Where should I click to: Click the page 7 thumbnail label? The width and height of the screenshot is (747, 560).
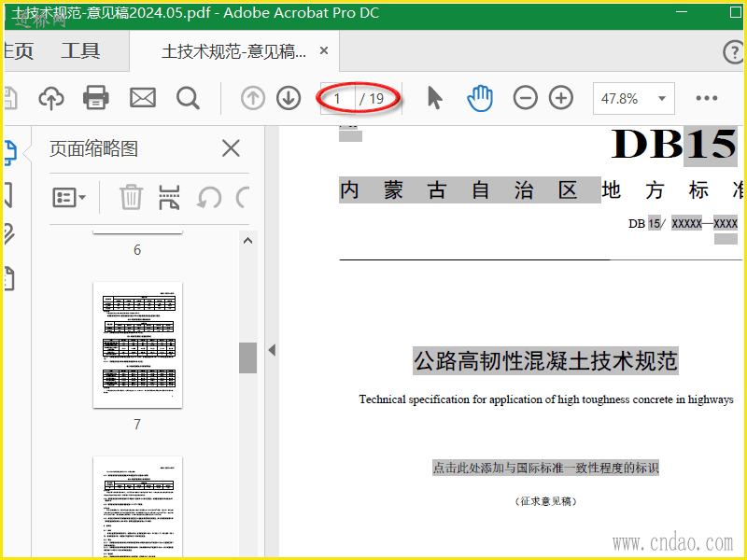click(x=137, y=424)
